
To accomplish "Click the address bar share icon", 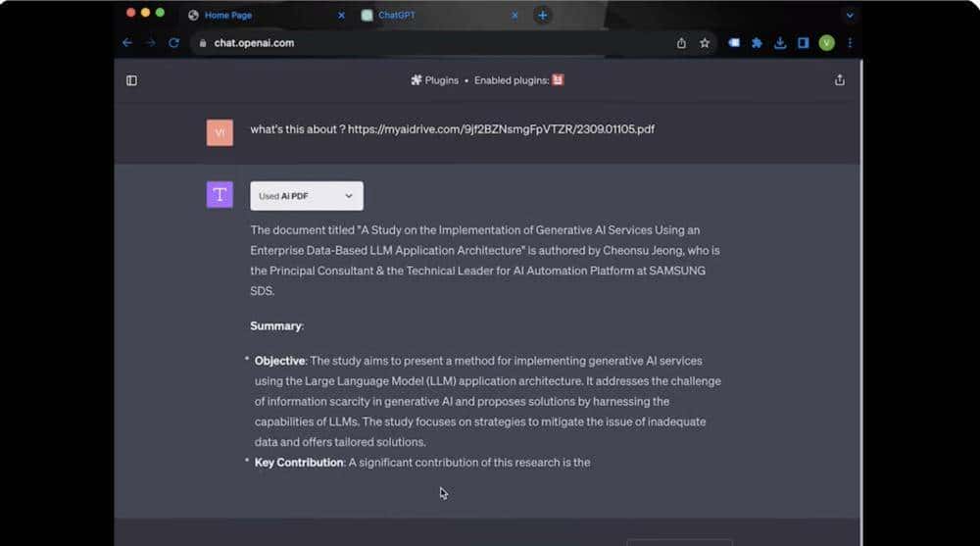I will click(x=681, y=43).
